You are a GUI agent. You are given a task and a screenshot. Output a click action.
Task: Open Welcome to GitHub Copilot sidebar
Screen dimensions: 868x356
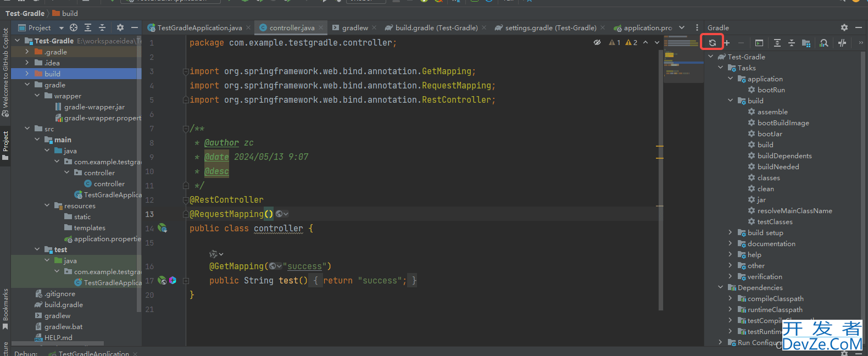tap(5, 72)
